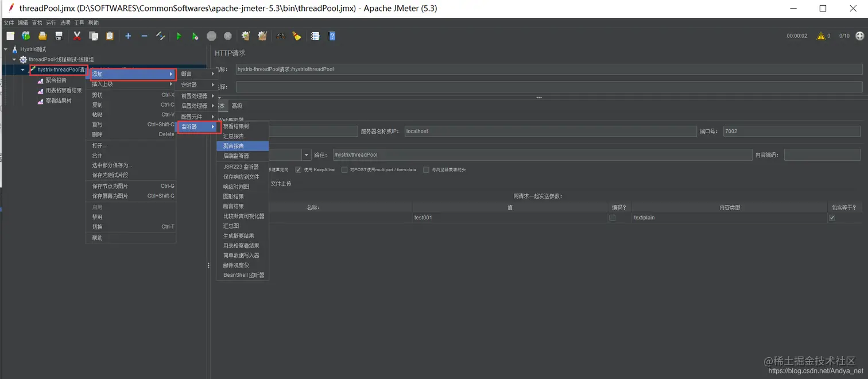Select the 聚合报告 tree node
Screen dimensions: 868x379
tap(56, 80)
